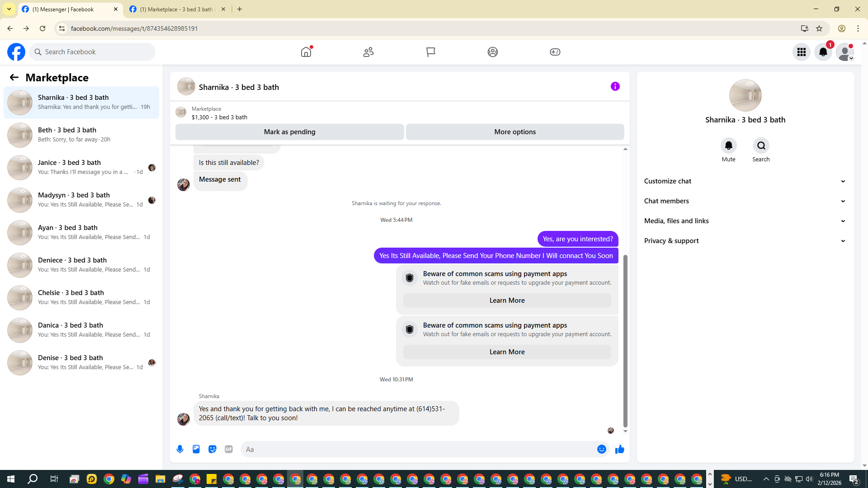Open Task View on the taskbar
The width and height of the screenshot is (868, 488).
point(54,479)
